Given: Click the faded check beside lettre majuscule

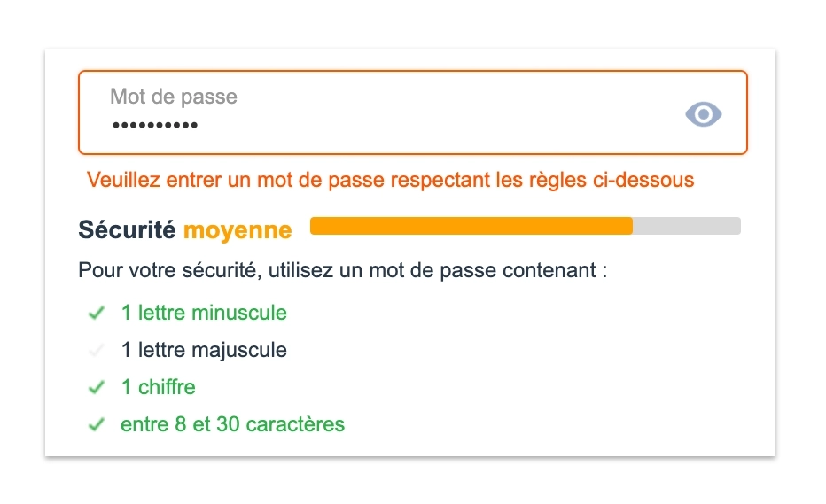Looking at the screenshot, I should coord(97,350).
